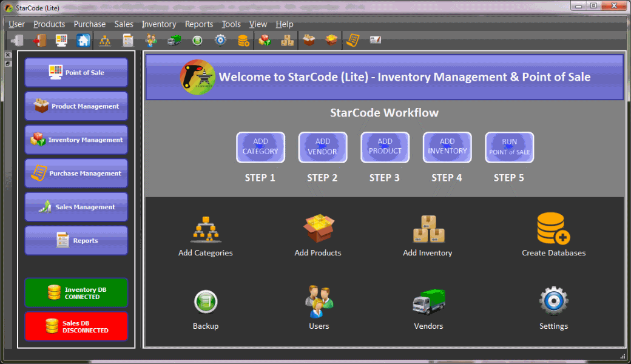Click the yellow-filled open box toolbar icon
Viewport: 631px width, 364px height.
331,40
